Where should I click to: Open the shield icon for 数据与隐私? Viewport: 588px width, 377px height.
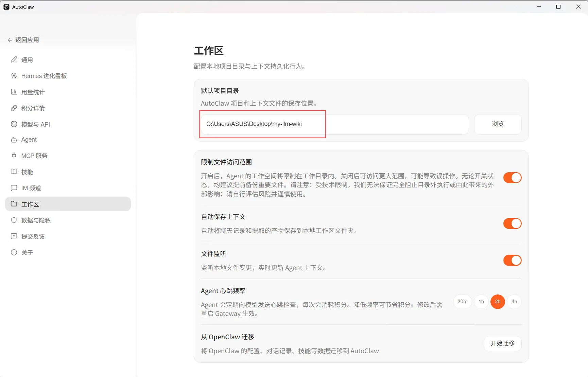[14, 220]
